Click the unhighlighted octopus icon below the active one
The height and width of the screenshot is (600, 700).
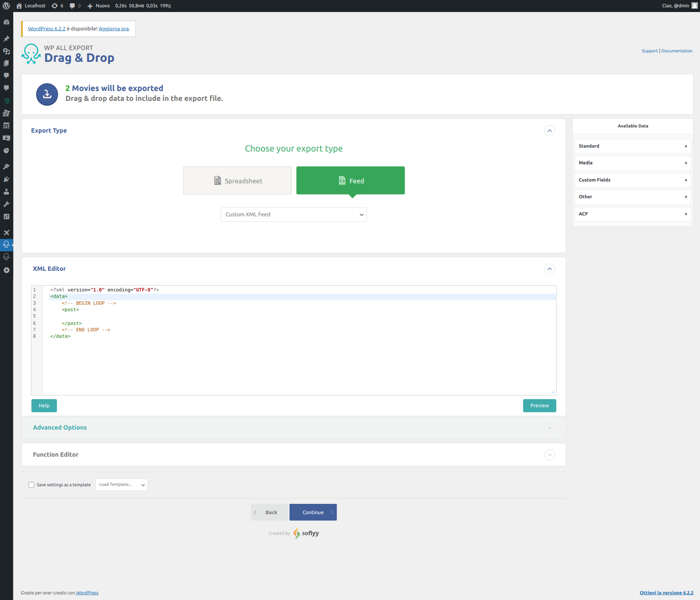click(x=6, y=257)
